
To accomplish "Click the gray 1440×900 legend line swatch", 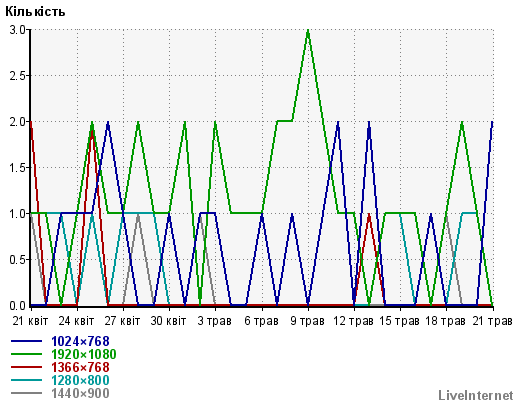I will (27, 393).
